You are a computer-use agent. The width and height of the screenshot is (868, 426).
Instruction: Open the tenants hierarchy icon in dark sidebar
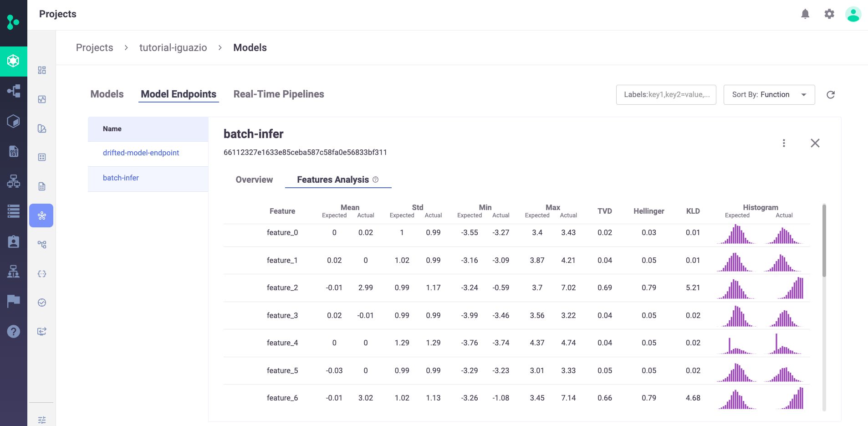(14, 271)
